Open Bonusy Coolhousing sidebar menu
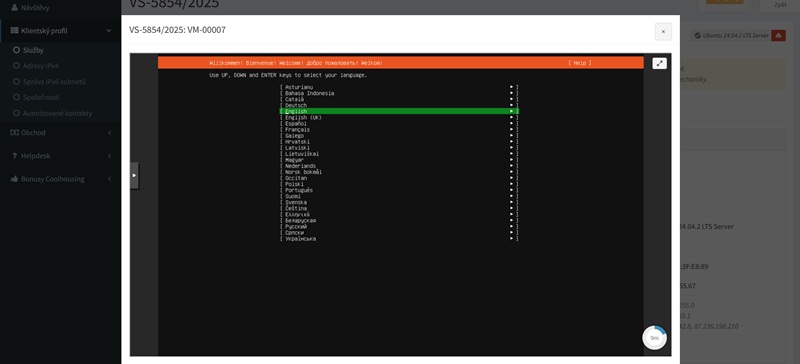The image size is (800, 364). click(61, 179)
